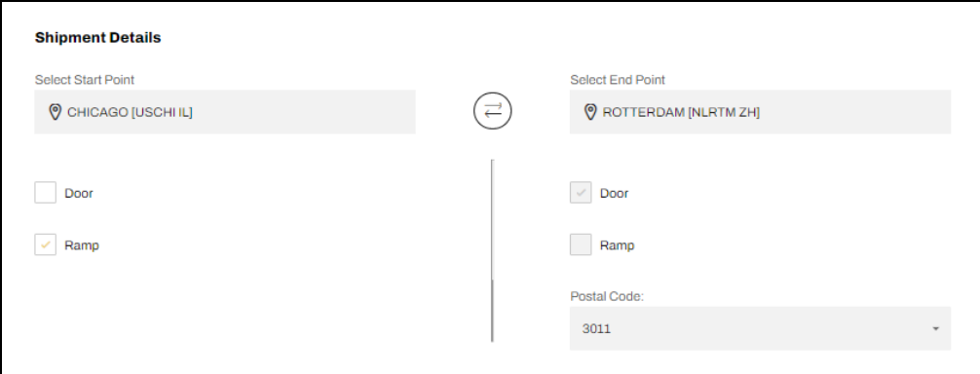Click the location pin icon beside ROTTERDAM
This screenshot has width=980, height=374.
coord(590,112)
